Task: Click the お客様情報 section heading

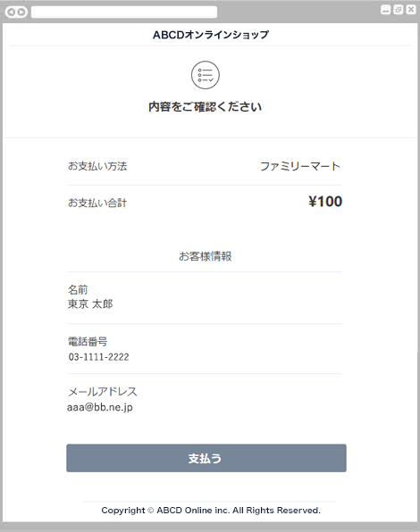Action: [205, 256]
